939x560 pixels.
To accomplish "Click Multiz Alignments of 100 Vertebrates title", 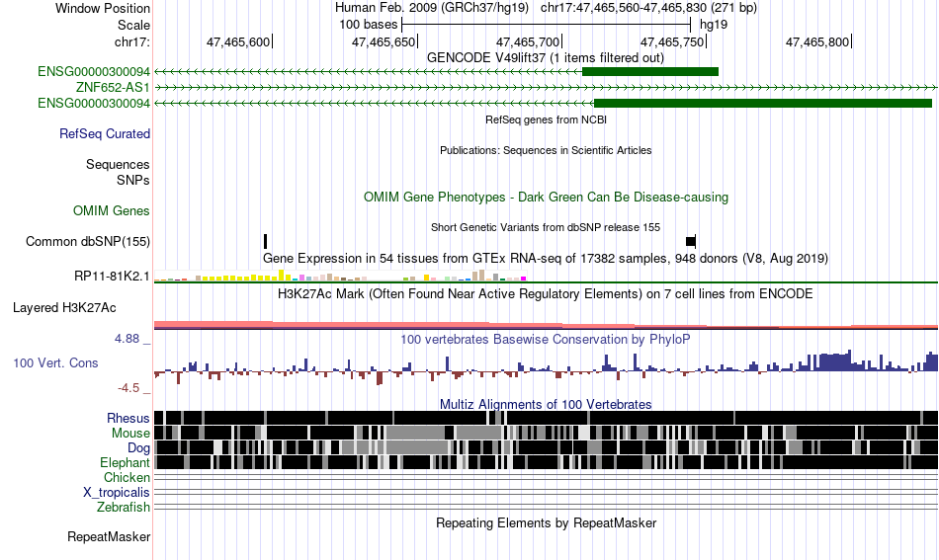I will point(546,405).
